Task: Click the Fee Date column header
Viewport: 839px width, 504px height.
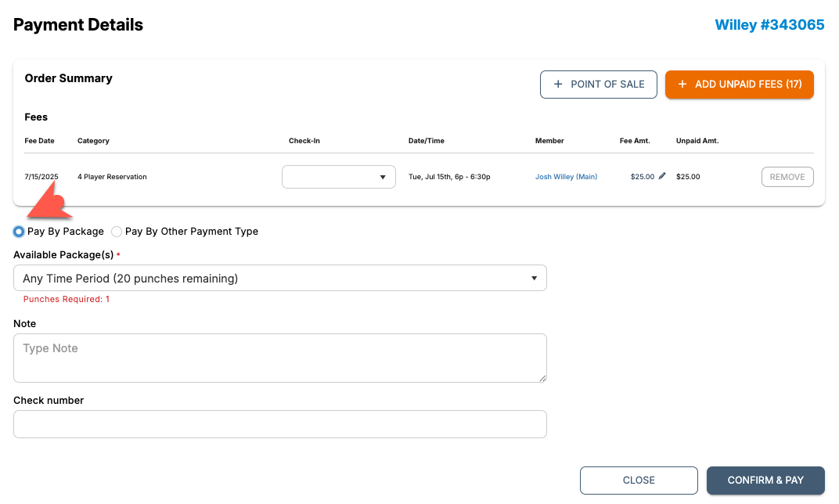Action: [39, 141]
